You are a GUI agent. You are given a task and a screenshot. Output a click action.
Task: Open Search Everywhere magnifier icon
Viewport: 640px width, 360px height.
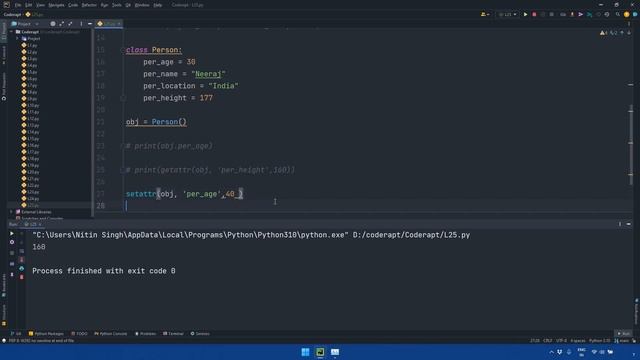click(618, 14)
